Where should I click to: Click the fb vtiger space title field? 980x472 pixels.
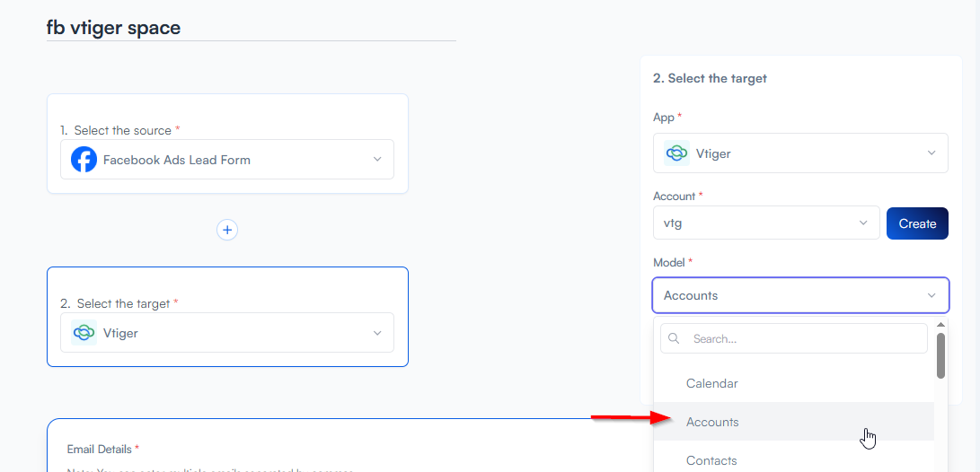pos(251,28)
